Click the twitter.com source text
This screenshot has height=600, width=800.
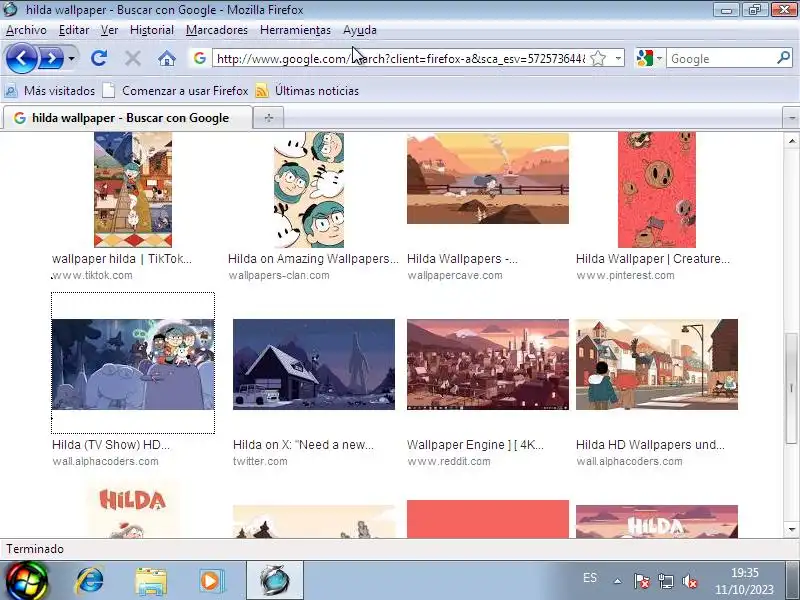click(260, 461)
